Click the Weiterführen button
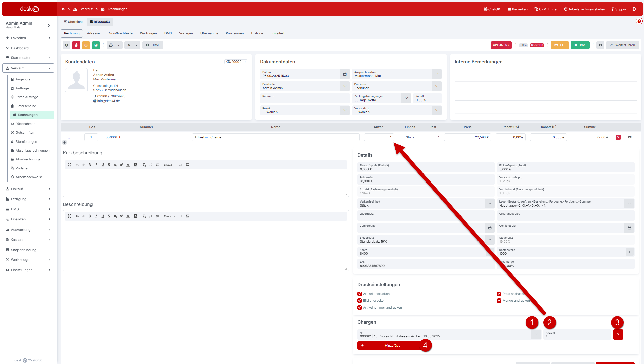This screenshot has height=364, width=644. pos(622,45)
